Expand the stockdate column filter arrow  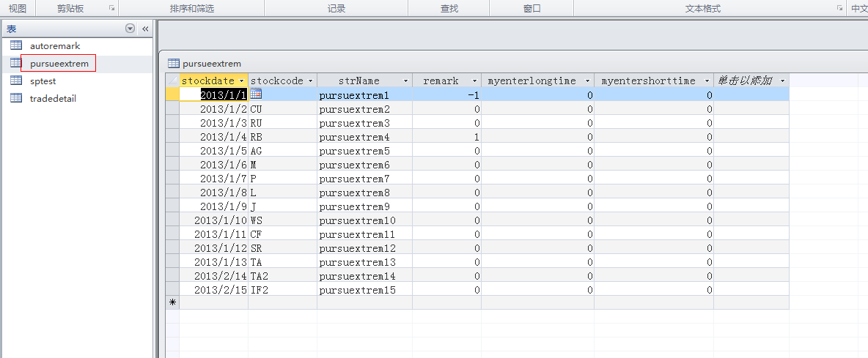(x=242, y=81)
